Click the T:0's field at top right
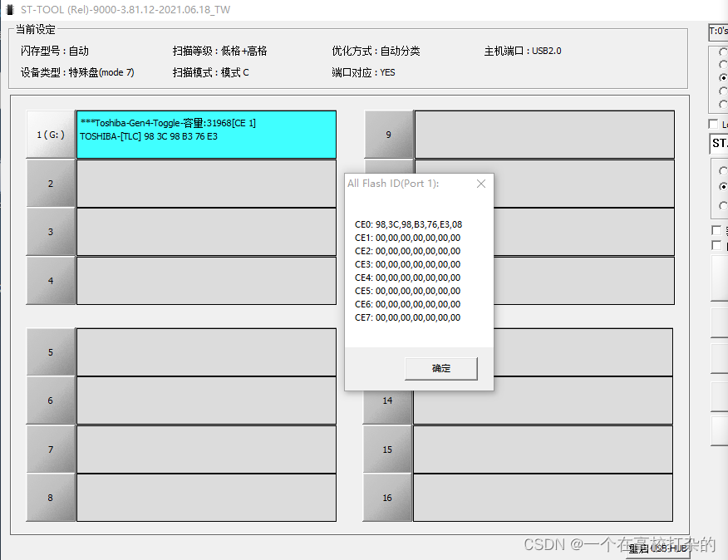 click(718, 32)
